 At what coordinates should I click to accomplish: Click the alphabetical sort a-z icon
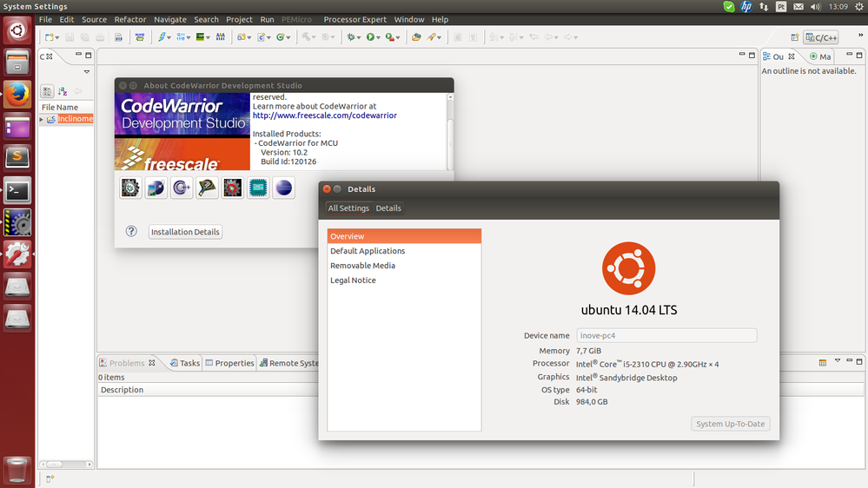coord(63,91)
